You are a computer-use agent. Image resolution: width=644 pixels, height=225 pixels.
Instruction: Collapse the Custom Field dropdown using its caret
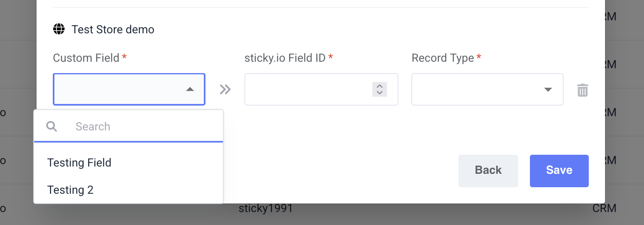coord(190,89)
